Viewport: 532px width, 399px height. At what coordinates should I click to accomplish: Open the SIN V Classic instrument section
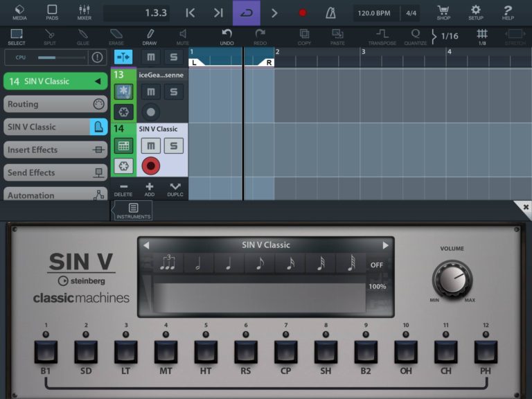coord(55,127)
